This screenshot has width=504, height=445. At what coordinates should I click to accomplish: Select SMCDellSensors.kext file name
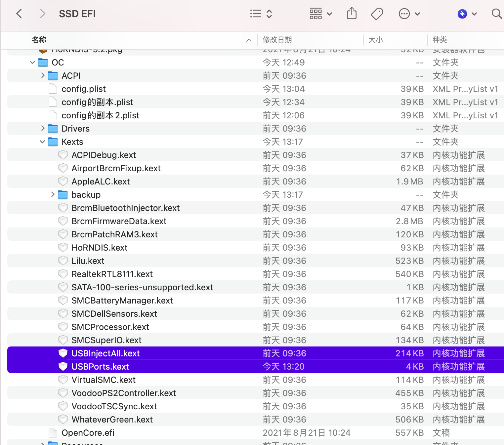[114, 314]
